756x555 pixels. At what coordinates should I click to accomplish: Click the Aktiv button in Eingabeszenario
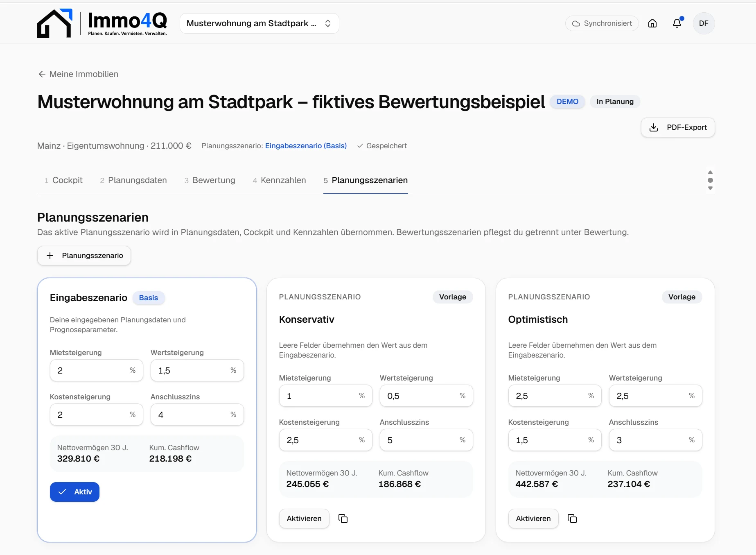74,492
